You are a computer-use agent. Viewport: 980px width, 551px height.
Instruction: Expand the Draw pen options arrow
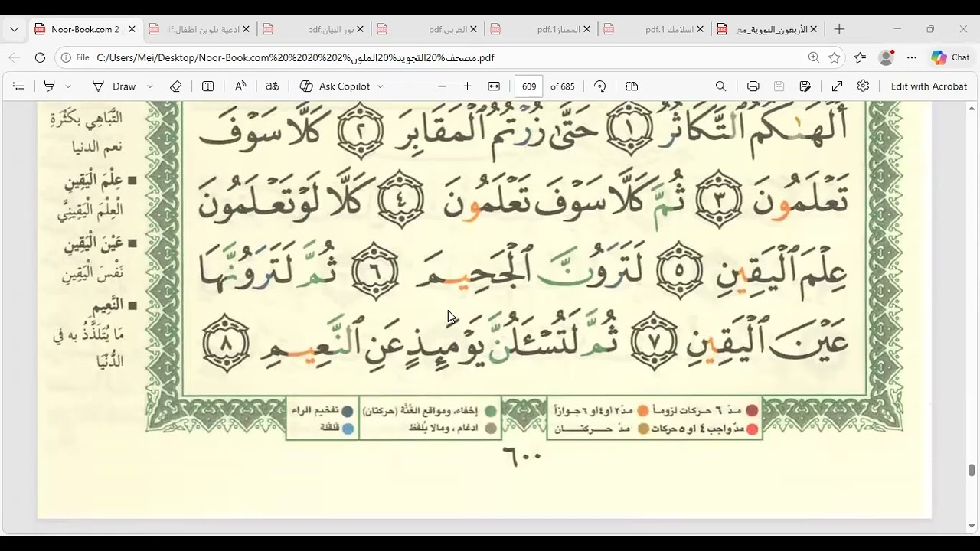tap(149, 86)
